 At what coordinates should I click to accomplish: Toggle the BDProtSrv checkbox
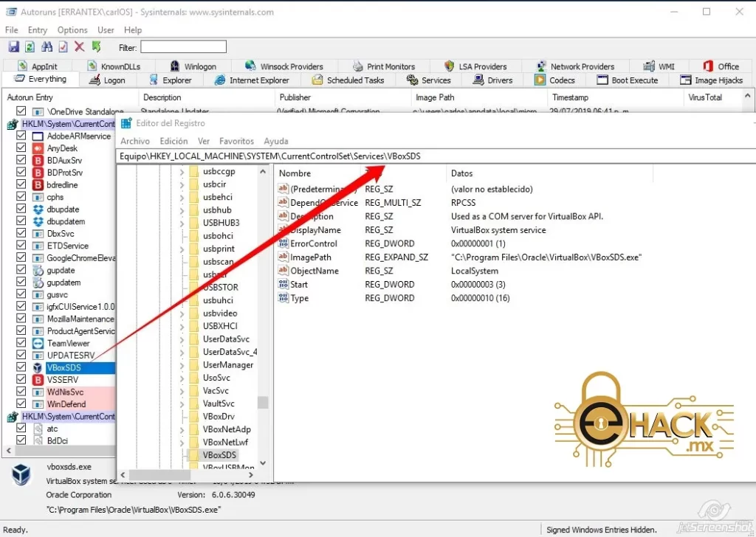21,172
